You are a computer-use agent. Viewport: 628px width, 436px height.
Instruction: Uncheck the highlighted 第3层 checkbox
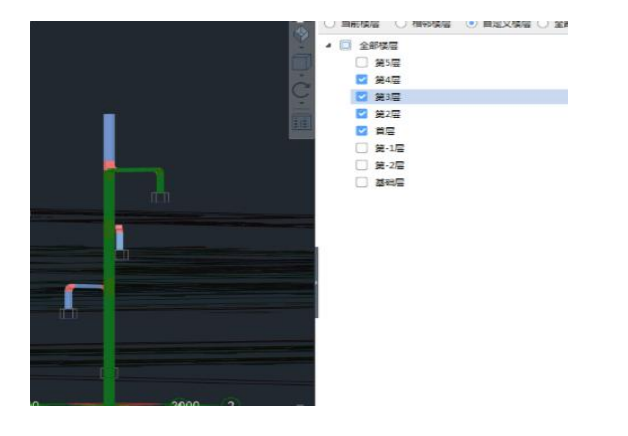(361, 96)
